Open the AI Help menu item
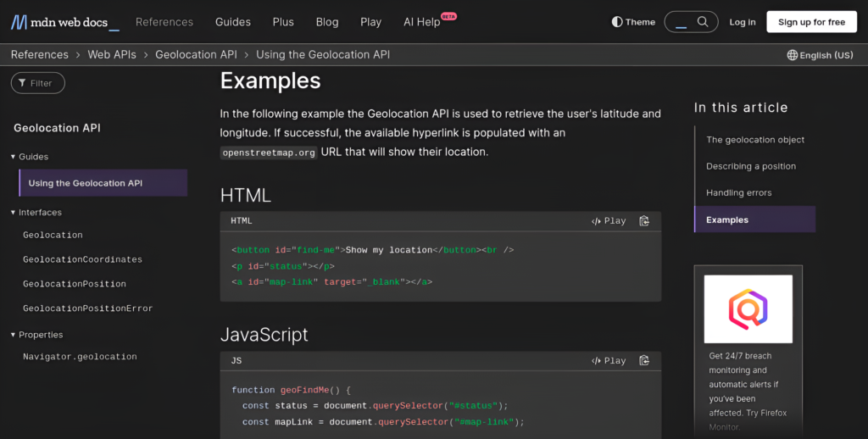Viewport: 868px width, 439px height. [422, 22]
